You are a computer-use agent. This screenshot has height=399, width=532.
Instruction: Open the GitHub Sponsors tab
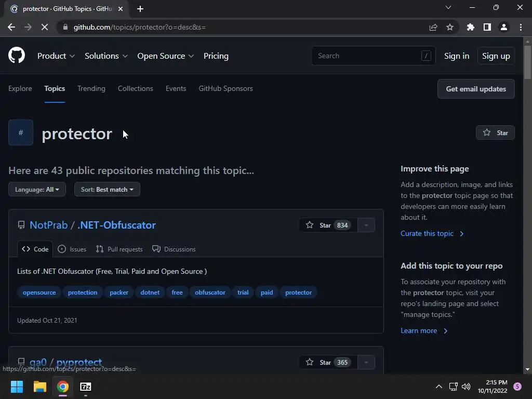click(x=225, y=88)
